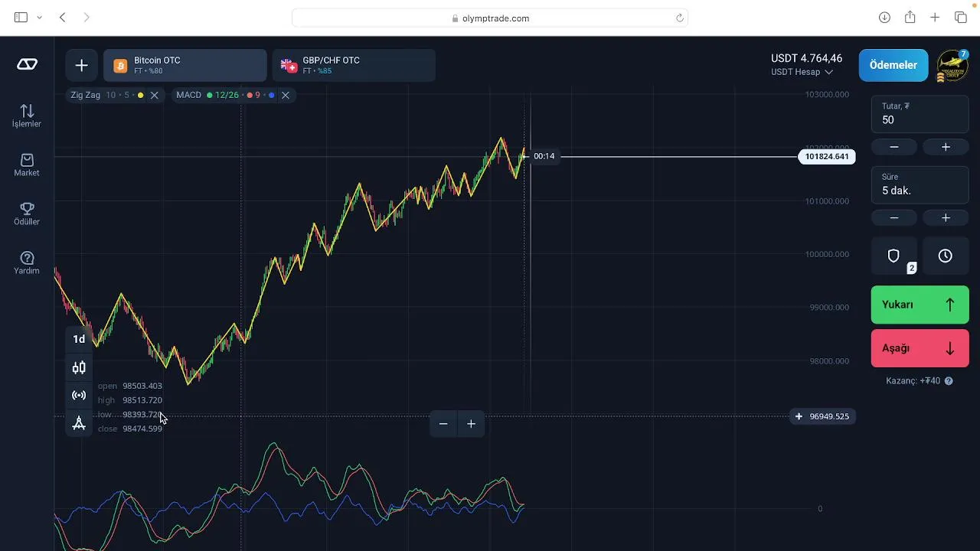Click the Zig Zag yellow color dot
Viewport: 980px width, 551px height.
tap(140, 95)
